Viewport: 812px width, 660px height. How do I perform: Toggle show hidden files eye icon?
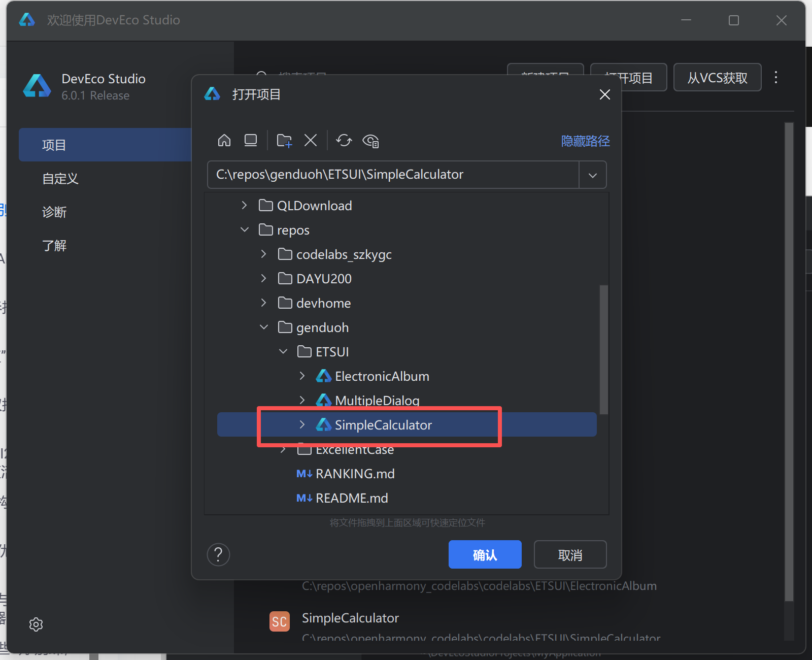click(371, 141)
